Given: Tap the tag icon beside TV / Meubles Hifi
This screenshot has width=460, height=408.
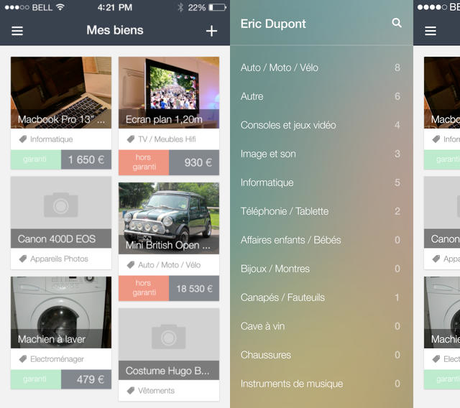Looking at the screenshot, I should (x=131, y=139).
